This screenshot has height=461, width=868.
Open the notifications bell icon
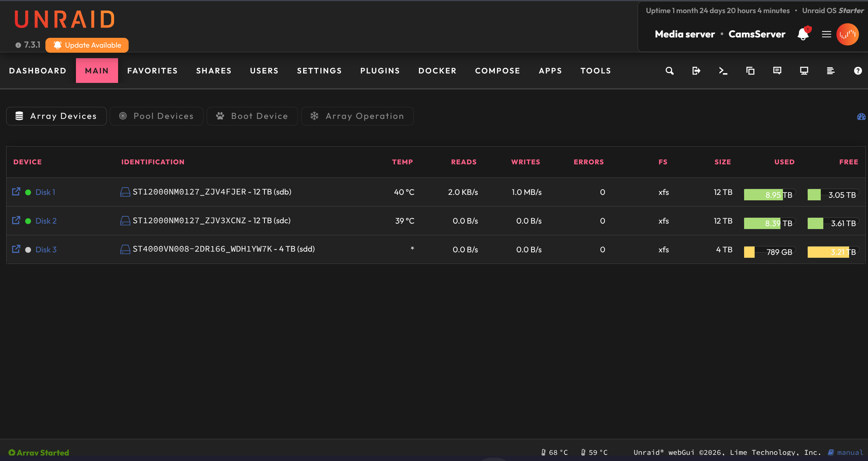coord(804,34)
